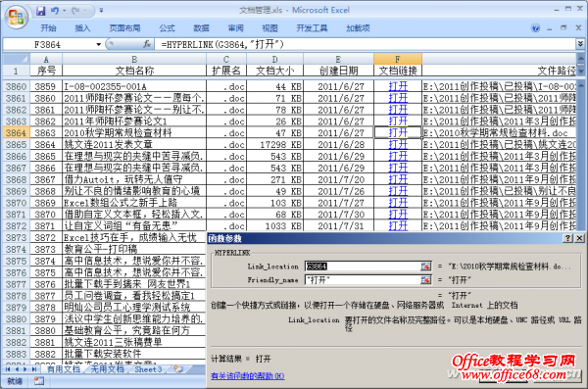Image resolution: width=588 pixels, height=389 pixels.
Task: Open the 开发工具 ribbon tab
Action: pyautogui.click(x=312, y=28)
